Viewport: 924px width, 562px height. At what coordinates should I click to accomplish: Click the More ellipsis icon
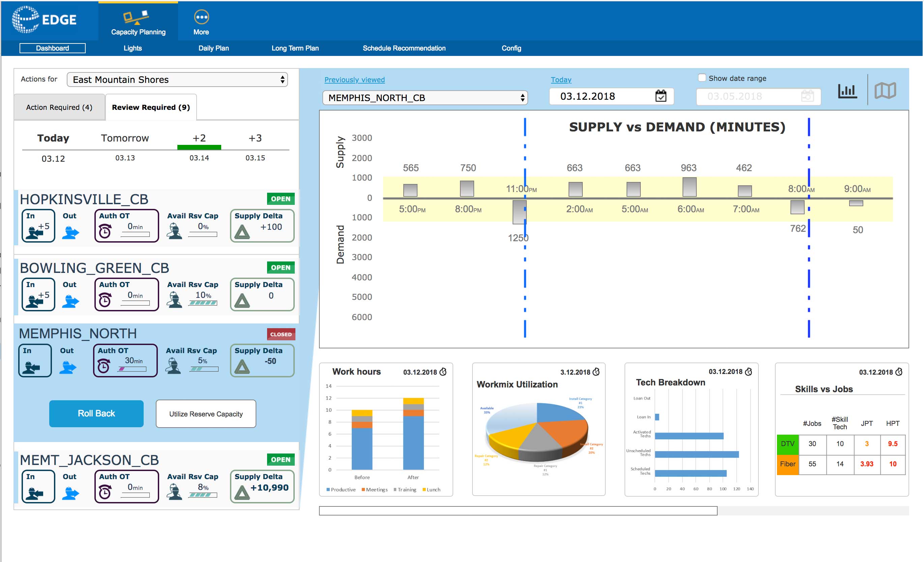pos(201,17)
